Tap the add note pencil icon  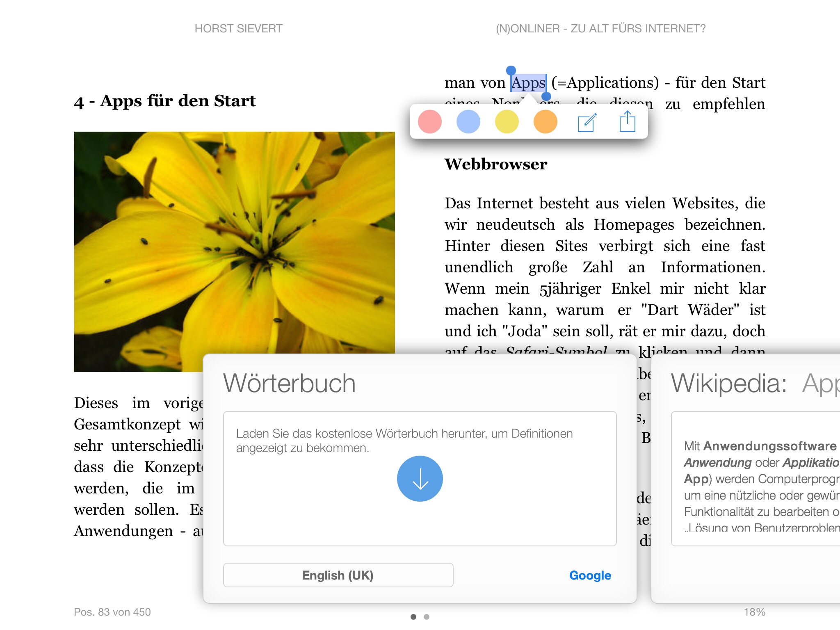click(x=587, y=122)
